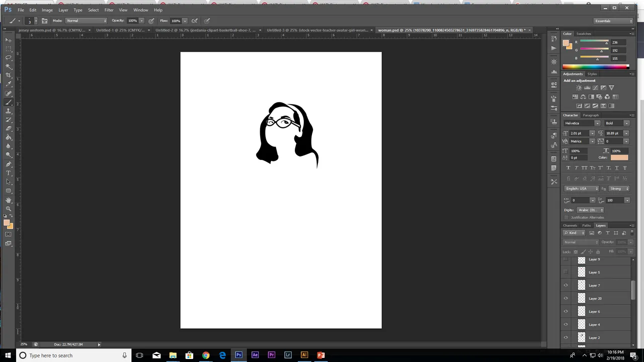Switch to the Channels tab

570,225
